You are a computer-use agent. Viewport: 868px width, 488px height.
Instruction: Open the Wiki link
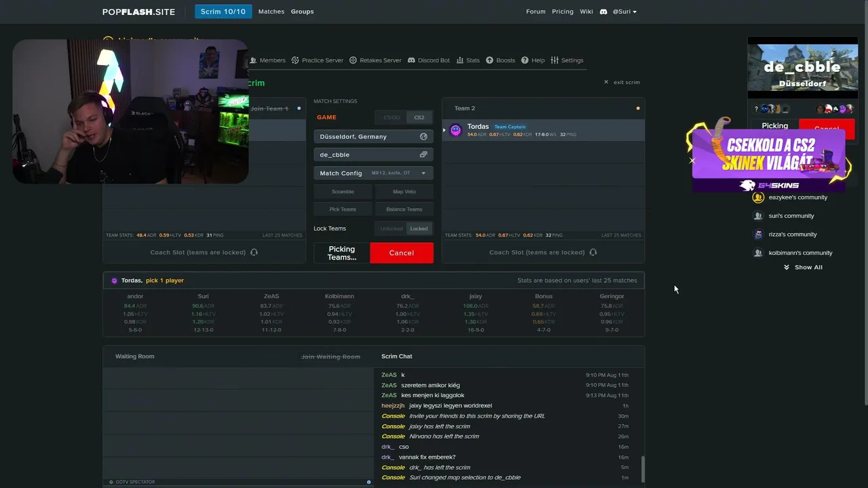coord(587,12)
